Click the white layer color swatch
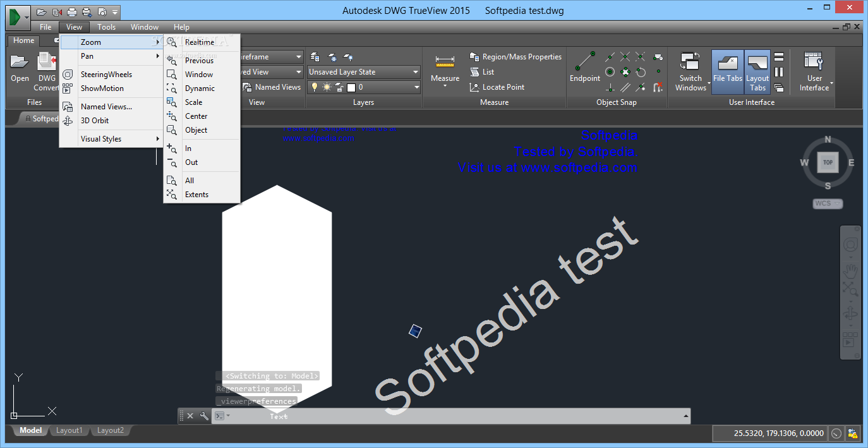The height and width of the screenshot is (448, 868). tap(352, 87)
